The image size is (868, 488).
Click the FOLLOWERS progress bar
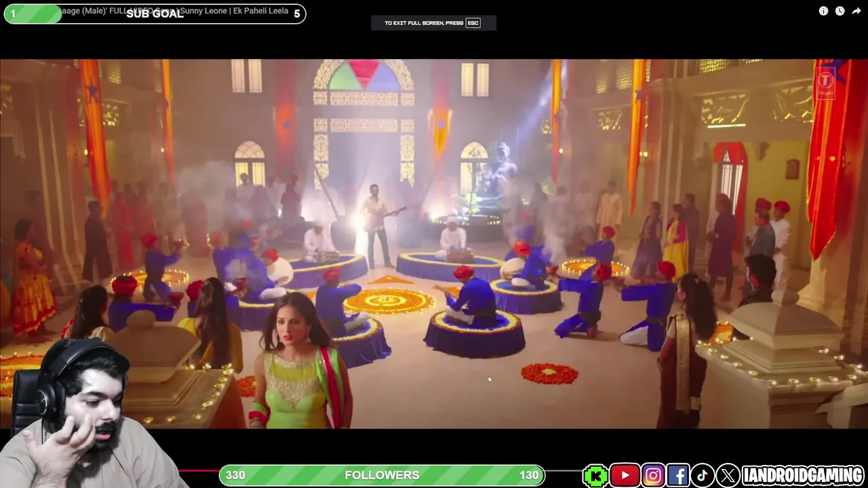(x=382, y=475)
